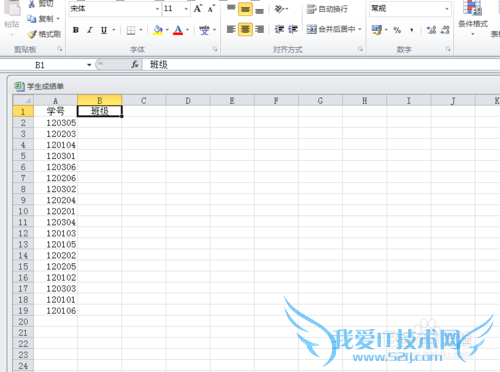Image resolution: width=500 pixels, height=372 pixels.
Task: Select cell containing 120104
Action: click(55, 145)
